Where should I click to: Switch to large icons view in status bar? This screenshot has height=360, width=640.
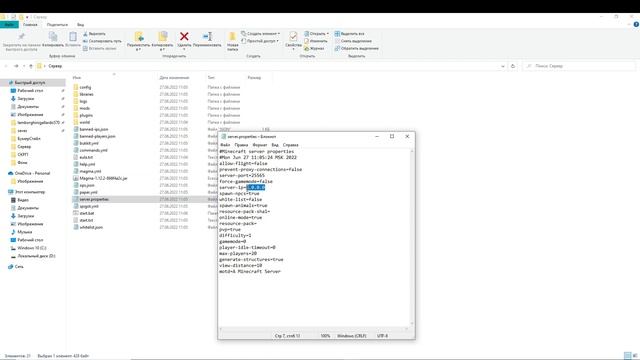(x=635, y=356)
